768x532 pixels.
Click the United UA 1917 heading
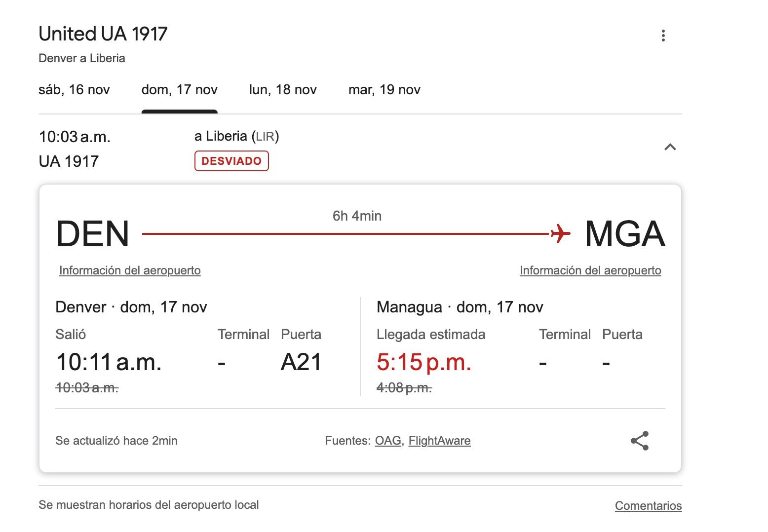(103, 34)
